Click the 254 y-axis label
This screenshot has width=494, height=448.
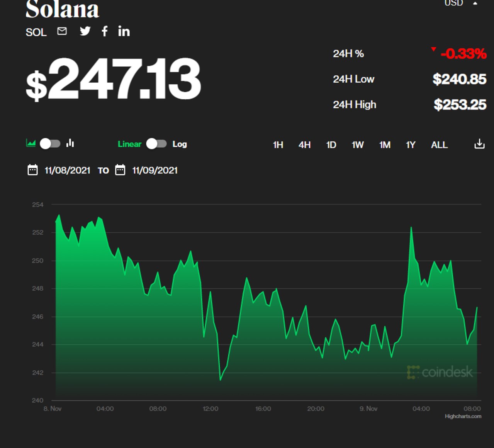pyautogui.click(x=38, y=205)
